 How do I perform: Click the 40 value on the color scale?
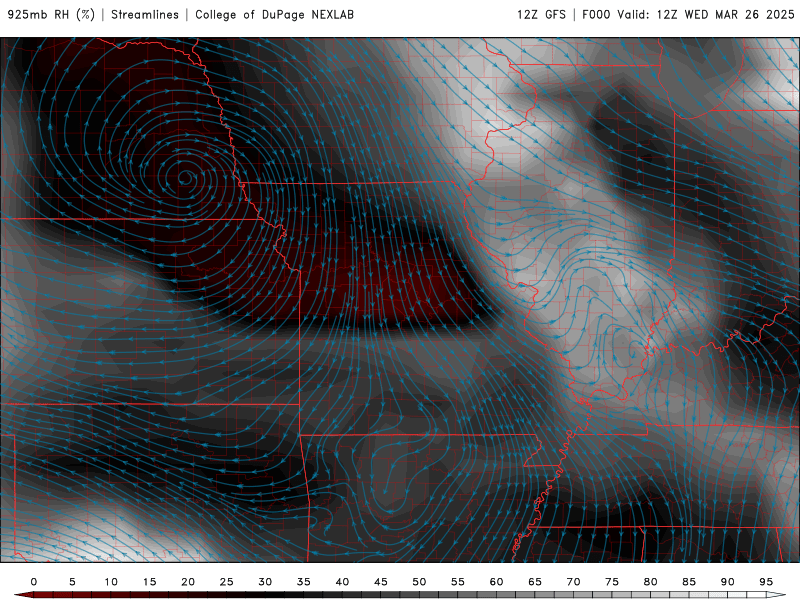point(342,582)
